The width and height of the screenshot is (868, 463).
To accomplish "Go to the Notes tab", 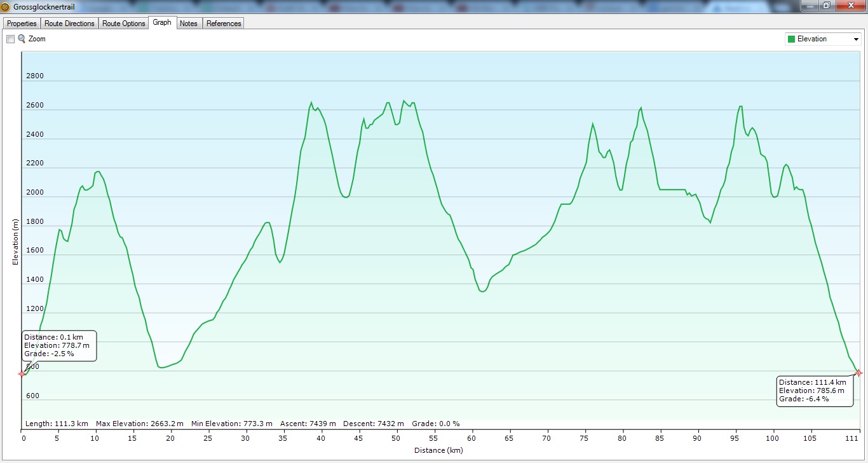I will (189, 24).
